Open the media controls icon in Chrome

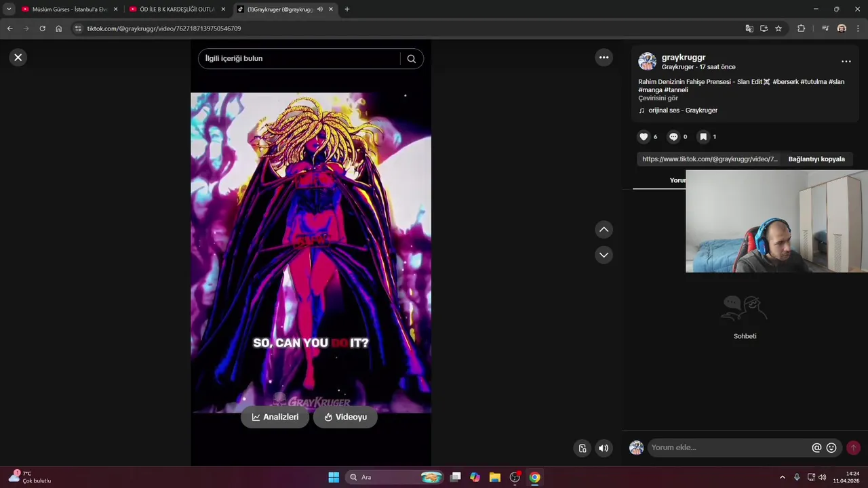[x=825, y=28]
